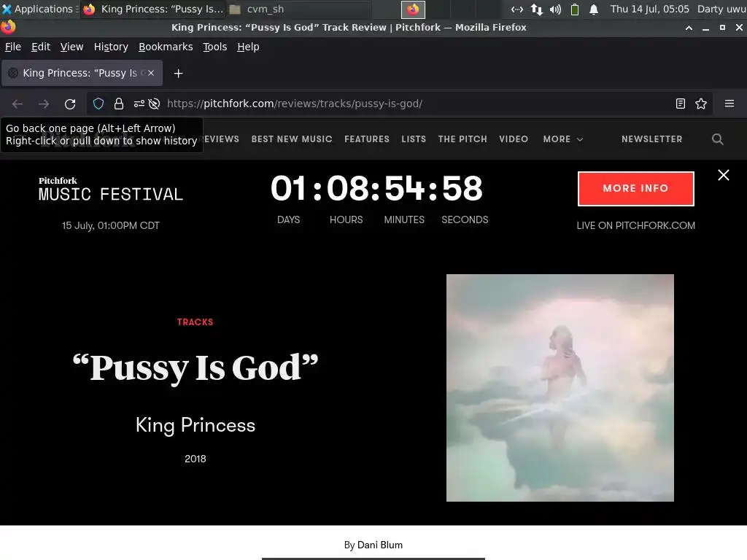The height and width of the screenshot is (560, 747).
Task: Open the Lists section
Action: click(x=414, y=139)
